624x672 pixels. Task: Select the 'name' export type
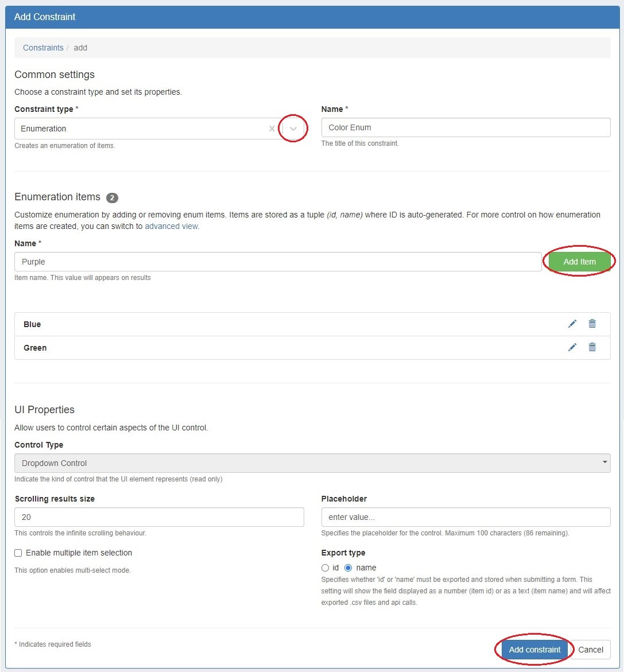click(x=348, y=568)
